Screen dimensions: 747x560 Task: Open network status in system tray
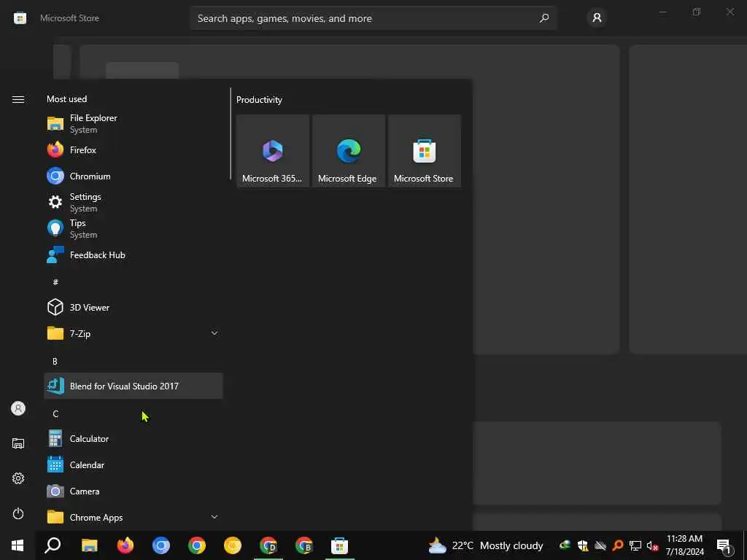click(635, 545)
